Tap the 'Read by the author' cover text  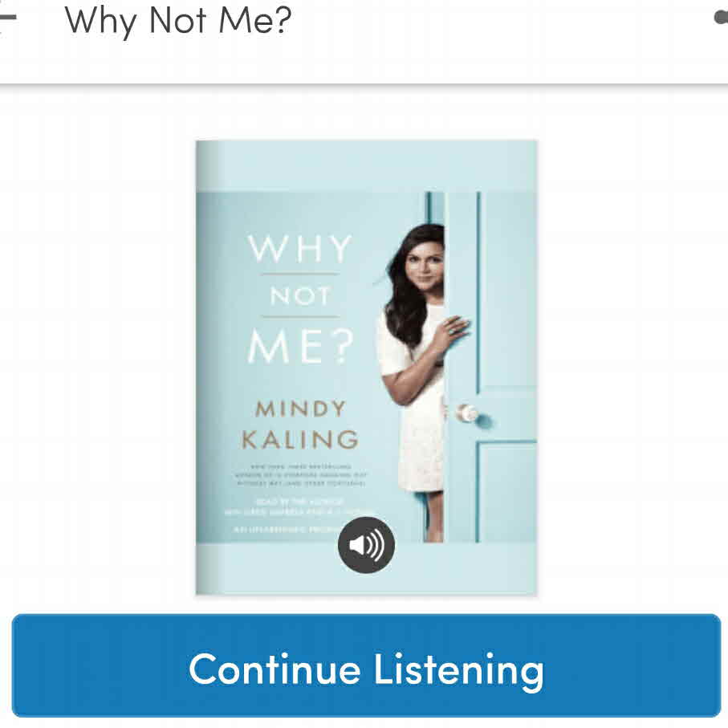click(300, 502)
